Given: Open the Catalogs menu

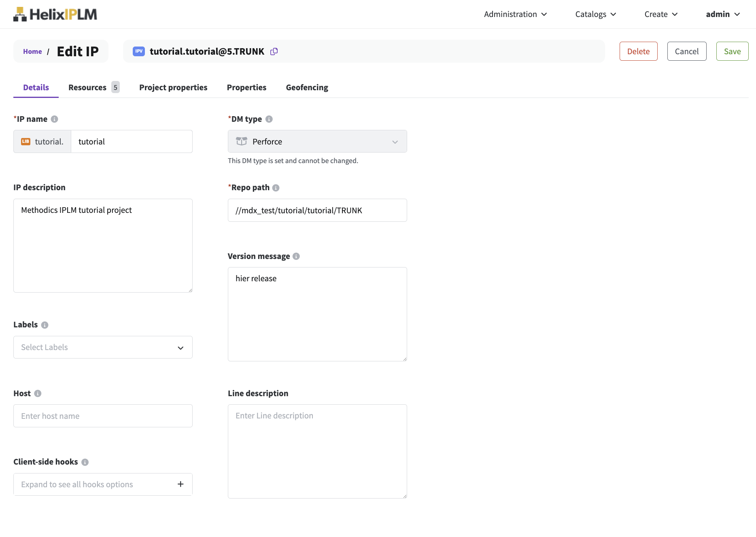Looking at the screenshot, I should [595, 14].
